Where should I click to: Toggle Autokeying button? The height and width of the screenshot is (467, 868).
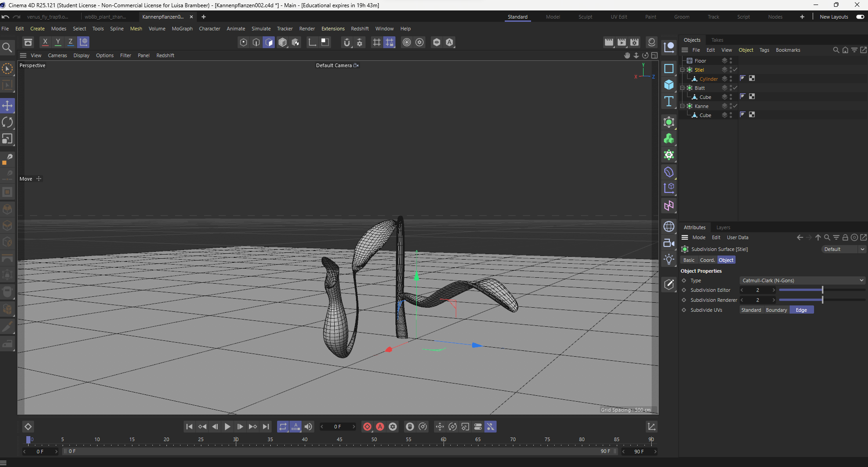coord(380,427)
